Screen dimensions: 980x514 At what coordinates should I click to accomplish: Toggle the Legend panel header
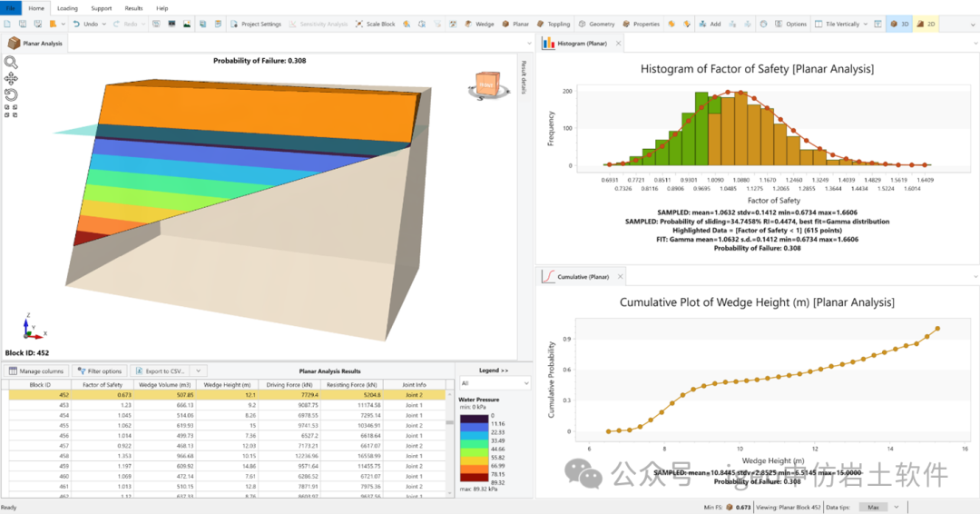tap(494, 371)
